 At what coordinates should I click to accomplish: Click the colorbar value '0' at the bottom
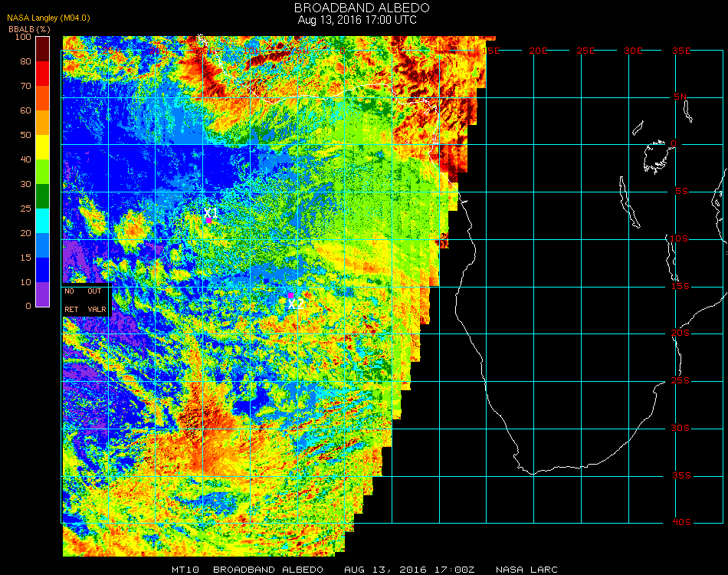click(x=28, y=306)
